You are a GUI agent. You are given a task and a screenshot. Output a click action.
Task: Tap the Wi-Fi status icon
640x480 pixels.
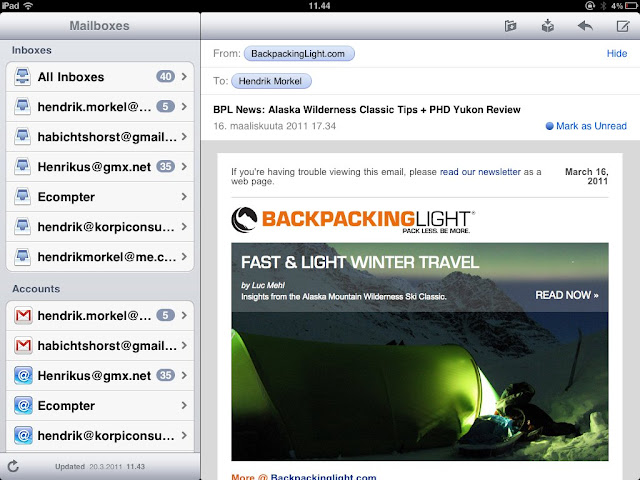click(x=28, y=6)
